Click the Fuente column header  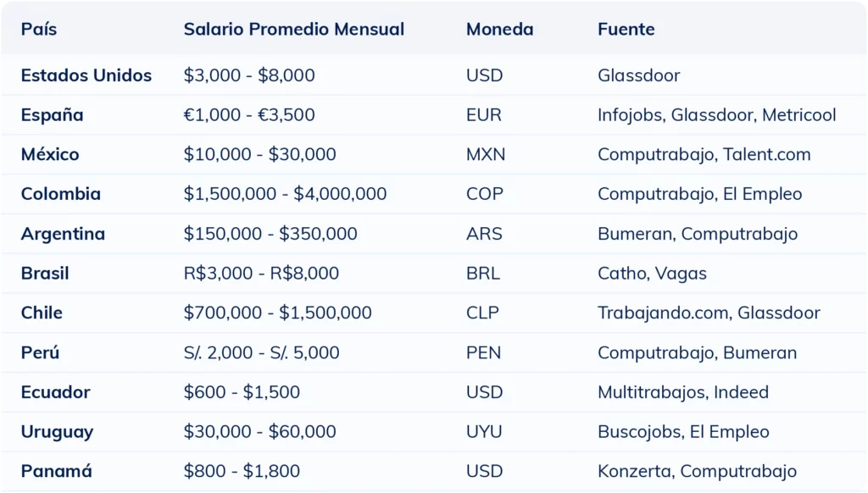[626, 30]
